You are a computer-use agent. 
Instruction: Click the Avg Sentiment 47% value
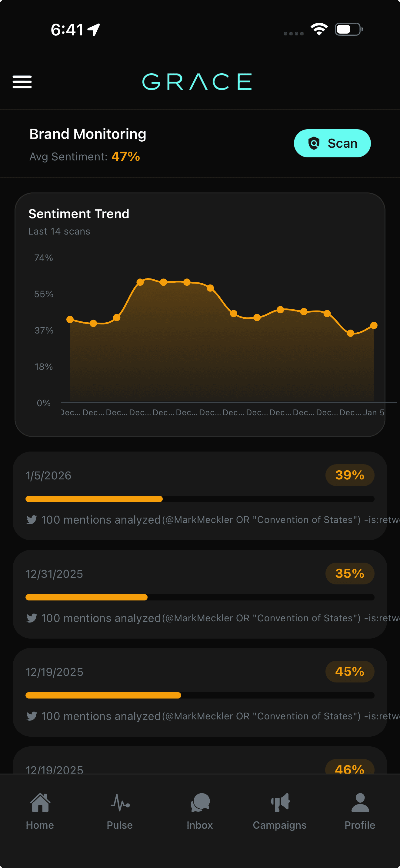pos(125,156)
